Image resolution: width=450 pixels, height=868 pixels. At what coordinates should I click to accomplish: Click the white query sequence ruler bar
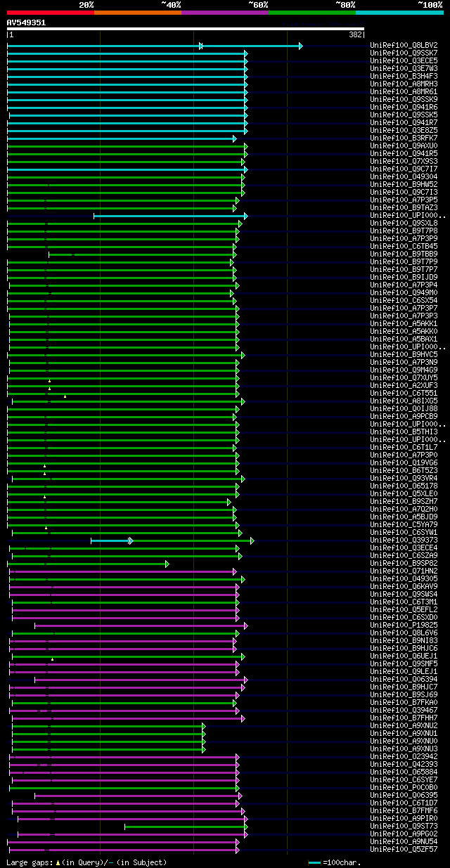[x=185, y=29]
